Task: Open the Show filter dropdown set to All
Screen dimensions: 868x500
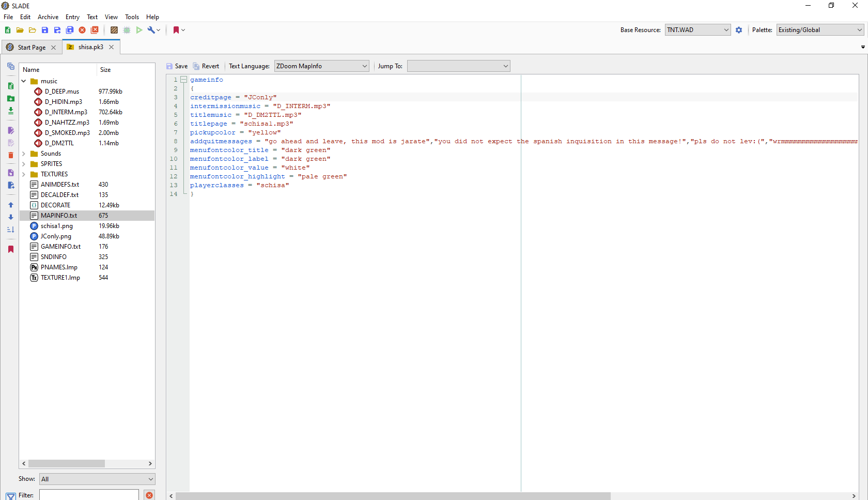Action: [97, 479]
